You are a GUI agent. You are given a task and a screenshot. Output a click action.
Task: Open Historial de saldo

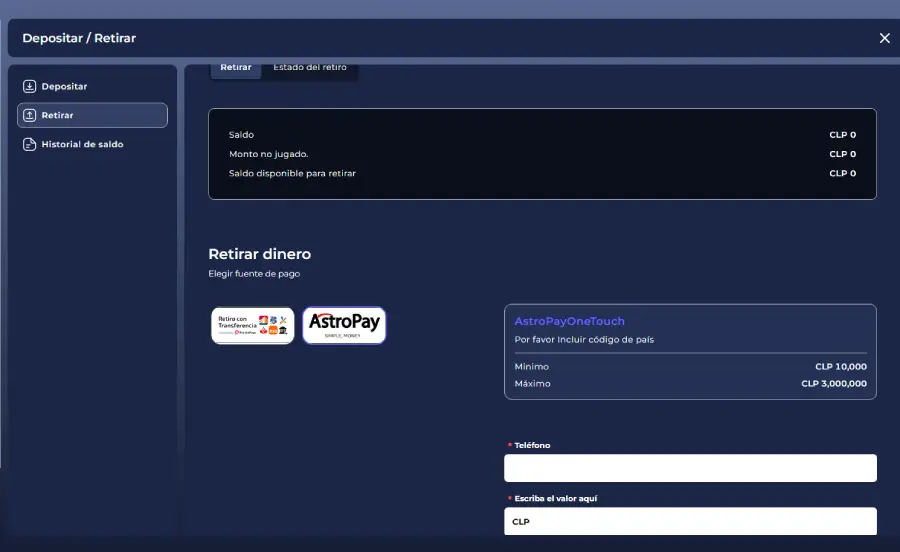coord(92,145)
